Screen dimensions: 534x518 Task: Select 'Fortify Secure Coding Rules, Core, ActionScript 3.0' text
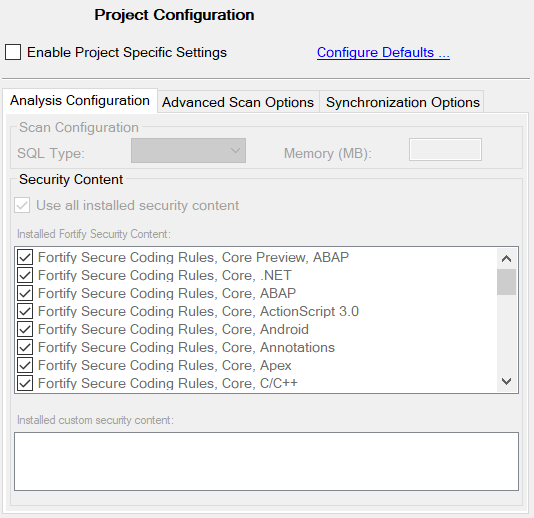click(199, 312)
